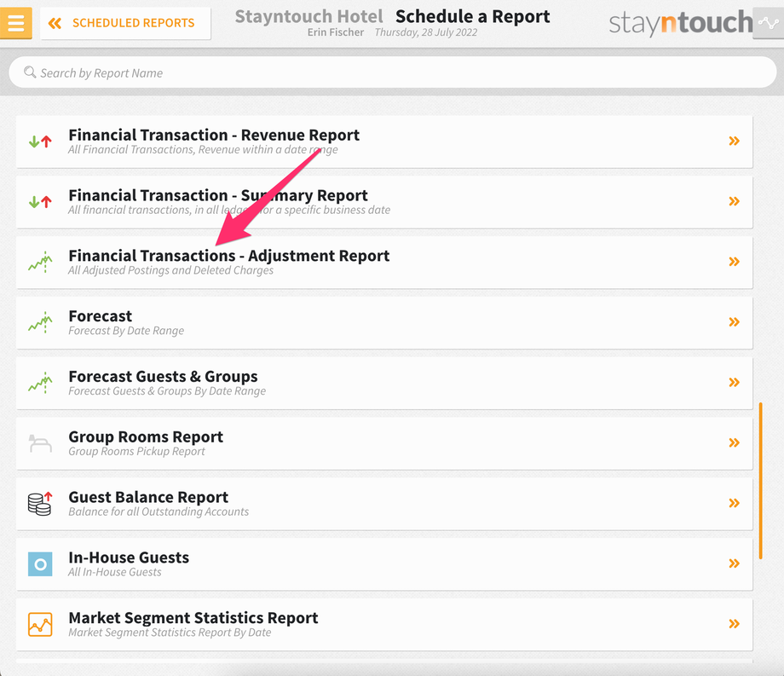Expand the Forecast report chevron
This screenshot has height=676, width=784.
point(734,322)
